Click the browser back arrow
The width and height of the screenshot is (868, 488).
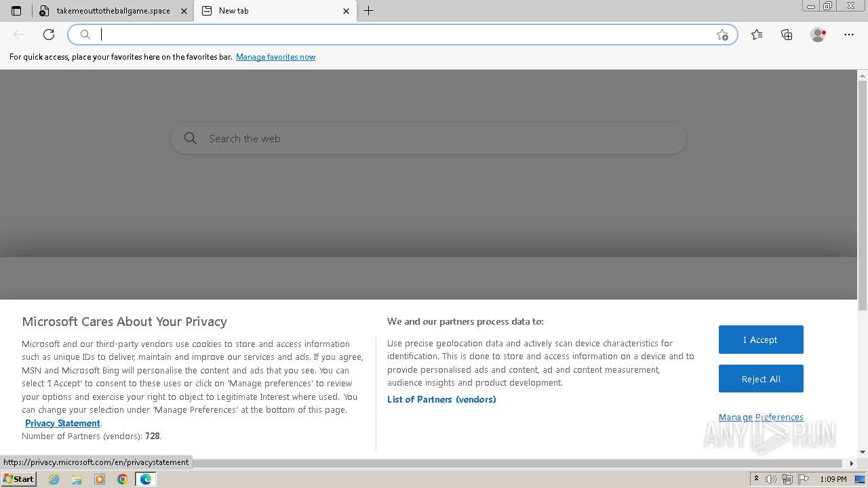pyautogui.click(x=19, y=35)
